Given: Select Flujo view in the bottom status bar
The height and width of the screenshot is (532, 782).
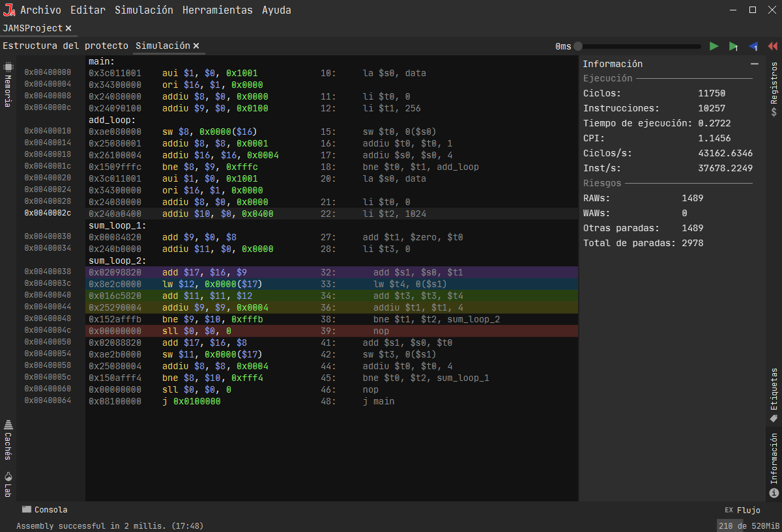Looking at the screenshot, I should click(x=747, y=510).
